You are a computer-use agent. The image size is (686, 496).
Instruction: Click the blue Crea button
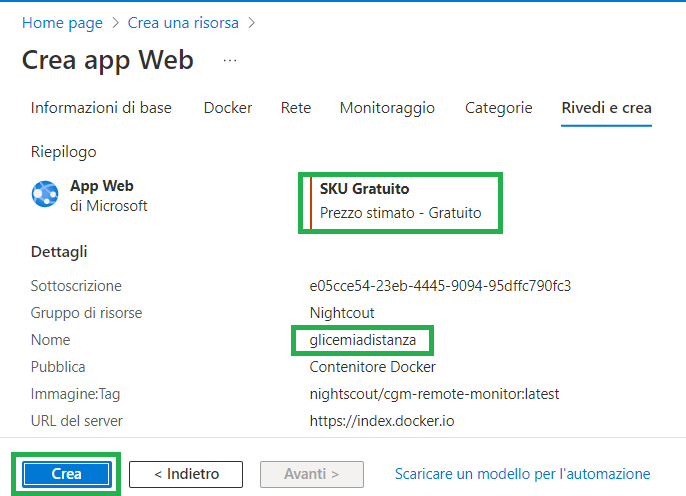(66, 474)
